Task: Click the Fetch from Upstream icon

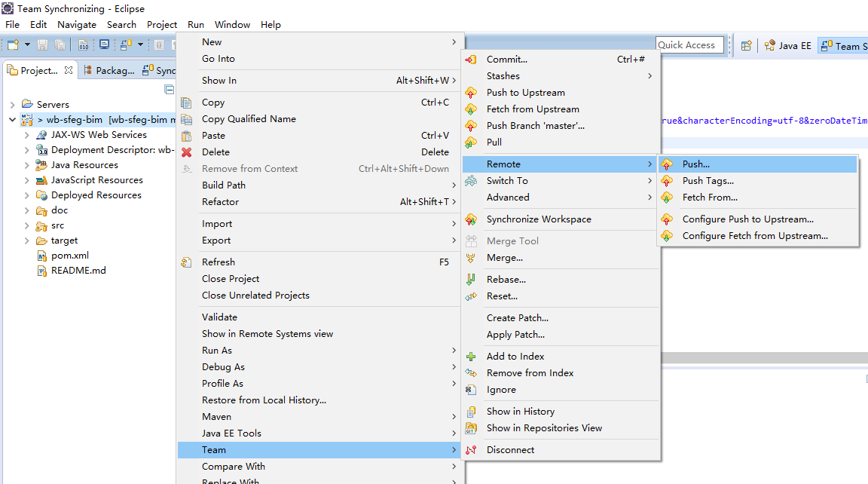Action: pos(471,109)
